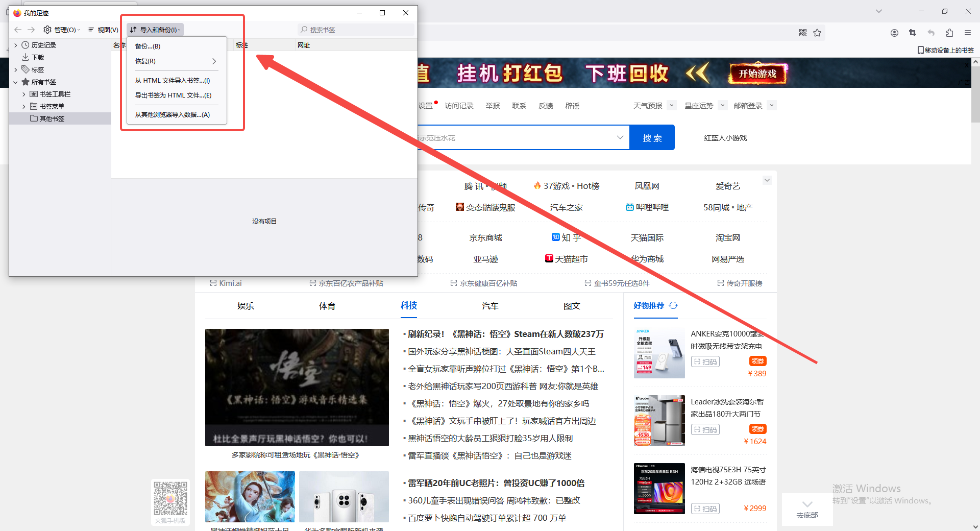The width and height of the screenshot is (980, 531).
Task: Click 扫码 under the 海信电视 product
Action: point(705,509)
